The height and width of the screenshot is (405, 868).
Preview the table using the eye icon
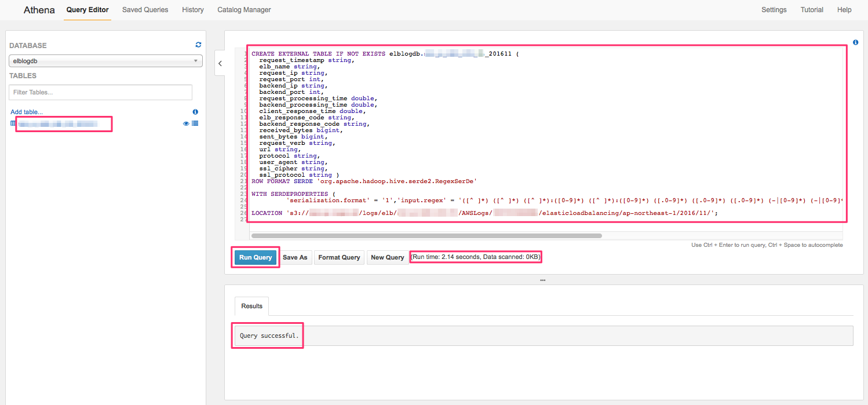pyautogui.click(x=185, y=123)
